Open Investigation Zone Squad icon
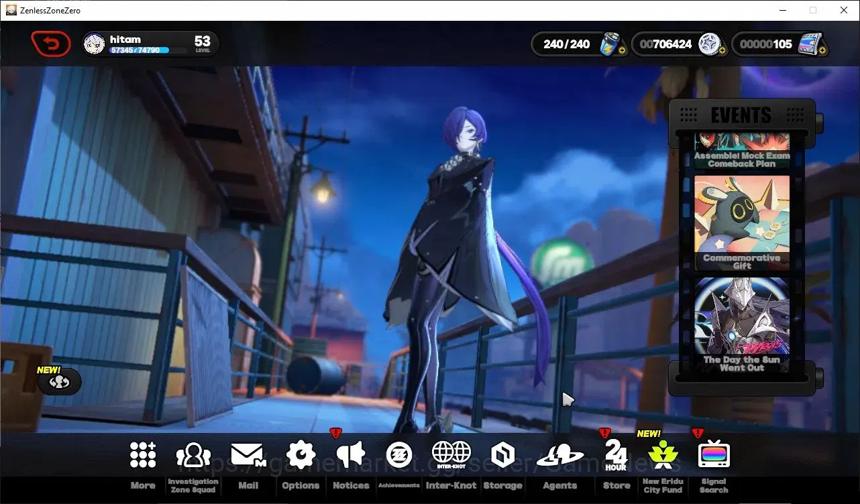The width and height of the screenshot is (860, 504). pos(193,455)
